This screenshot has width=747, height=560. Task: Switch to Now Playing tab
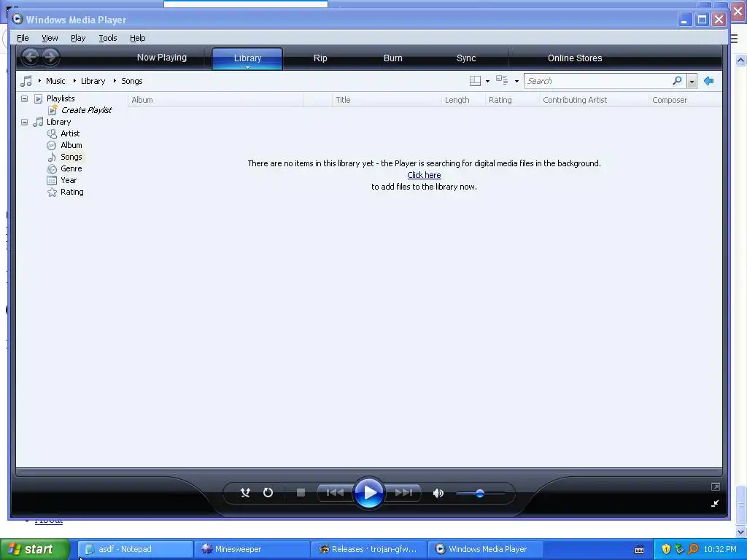161,58
